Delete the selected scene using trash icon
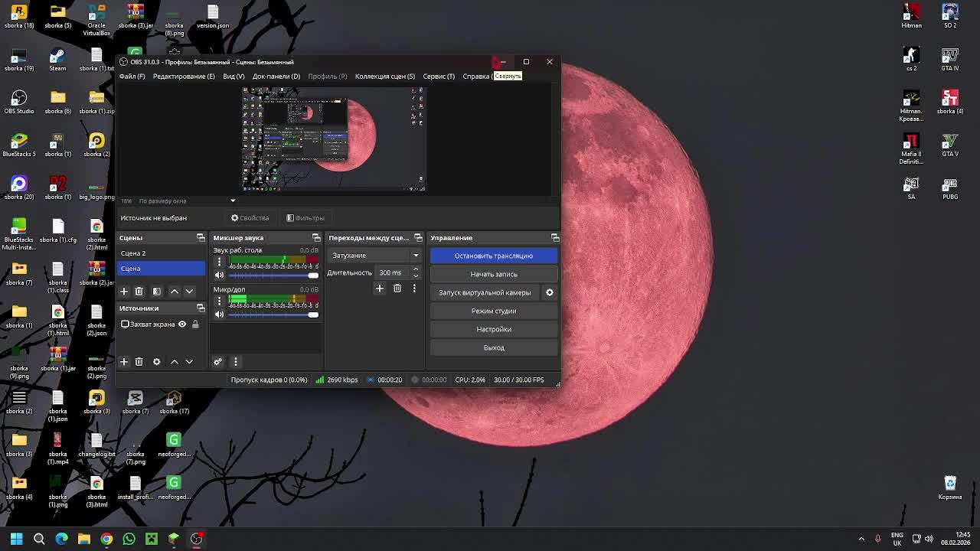The image size is (980, 551). (x=139, y=292)
